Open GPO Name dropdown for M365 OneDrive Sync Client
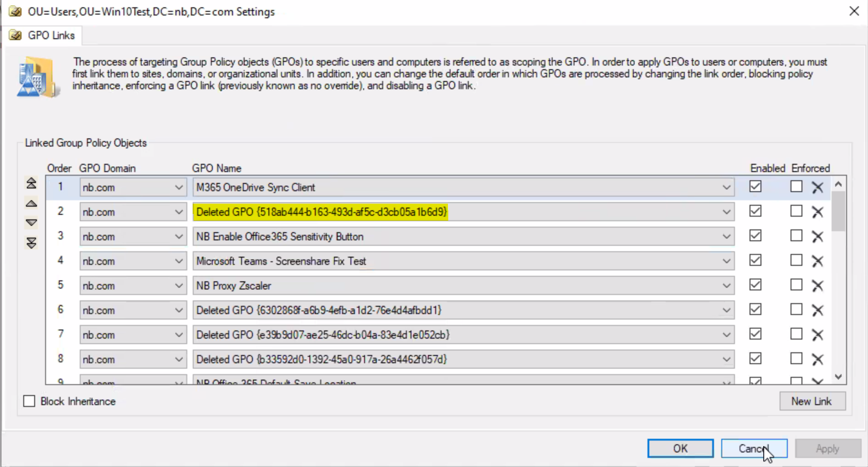Viewport: 868px width, 467px height. pos(726,187)
